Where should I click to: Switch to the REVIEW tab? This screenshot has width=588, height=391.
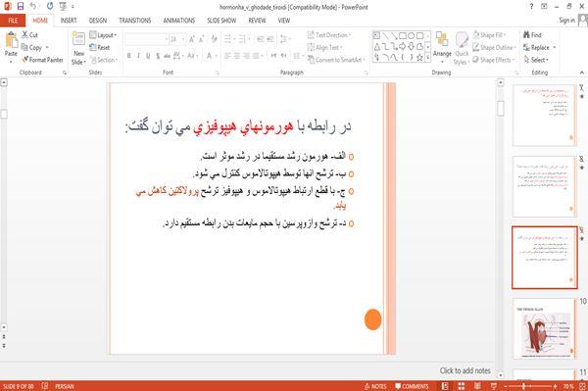point(257,21)
